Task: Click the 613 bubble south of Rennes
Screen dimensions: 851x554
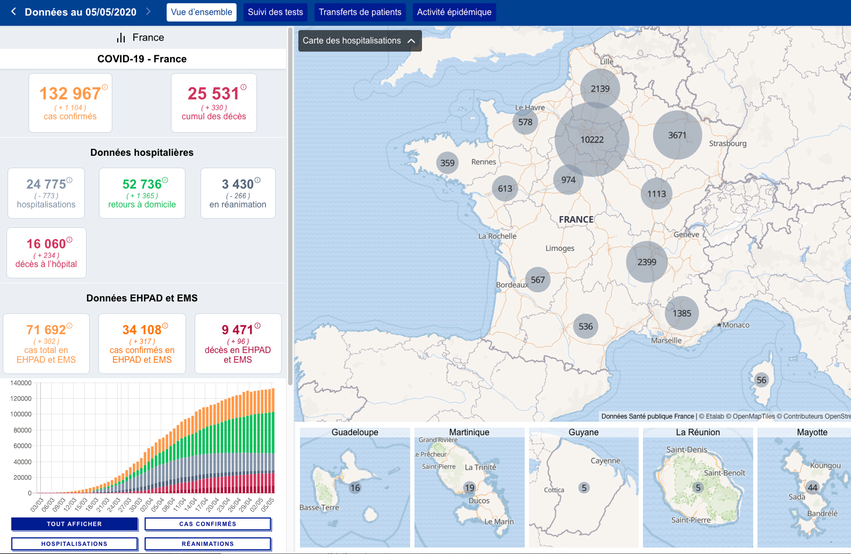Action: [x=505, y=189]
